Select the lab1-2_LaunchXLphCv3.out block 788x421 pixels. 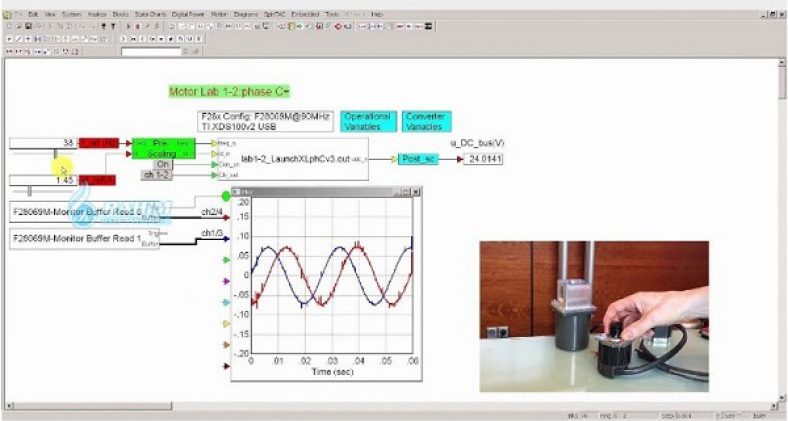coord(293,159)
